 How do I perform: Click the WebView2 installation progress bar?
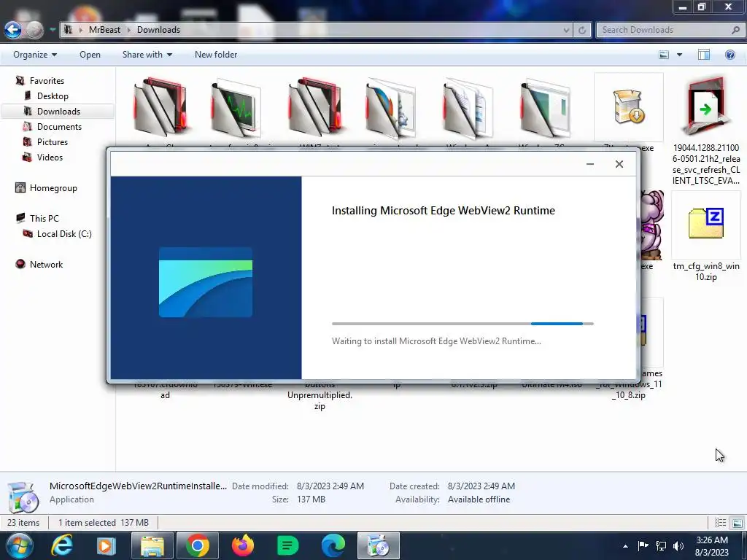click(x=462, y=324)
